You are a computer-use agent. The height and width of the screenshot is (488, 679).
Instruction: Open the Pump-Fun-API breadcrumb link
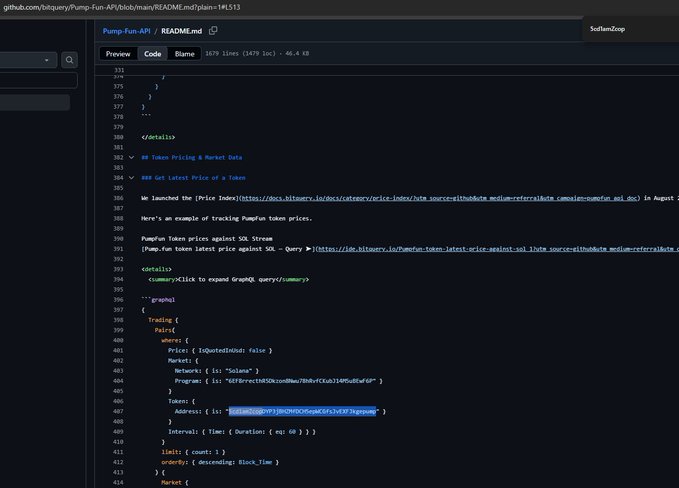[126, 31]
